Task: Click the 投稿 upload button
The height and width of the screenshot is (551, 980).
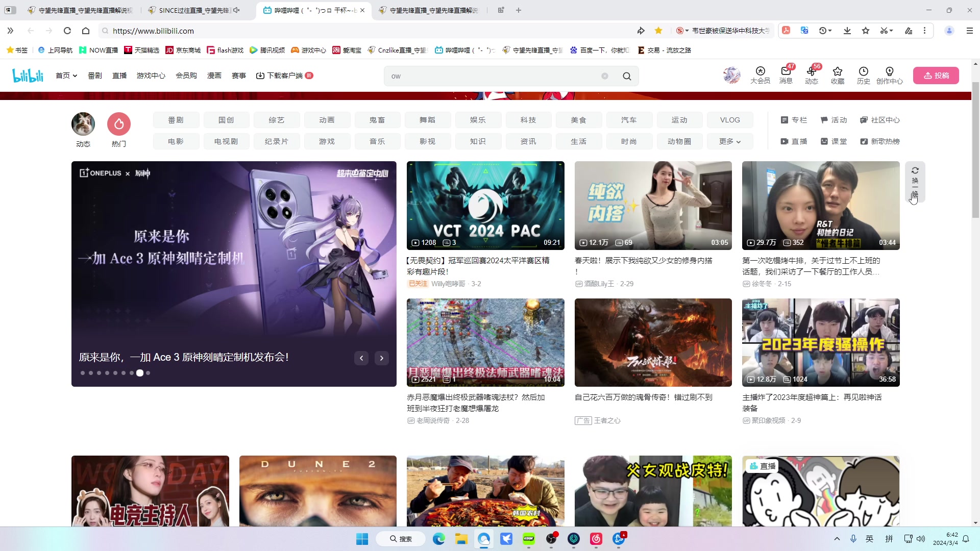Action: coord(936,75)
